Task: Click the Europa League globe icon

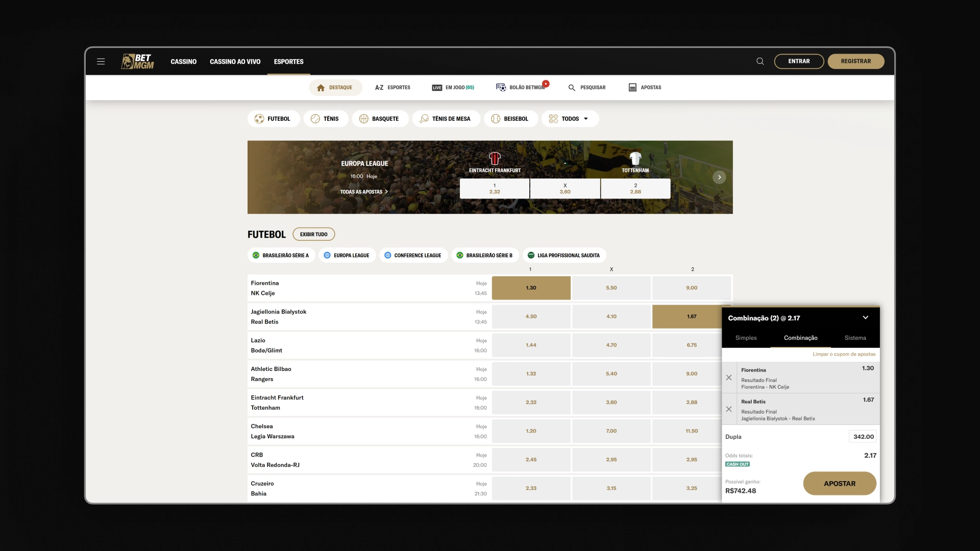Action: (x=327, y=255)
